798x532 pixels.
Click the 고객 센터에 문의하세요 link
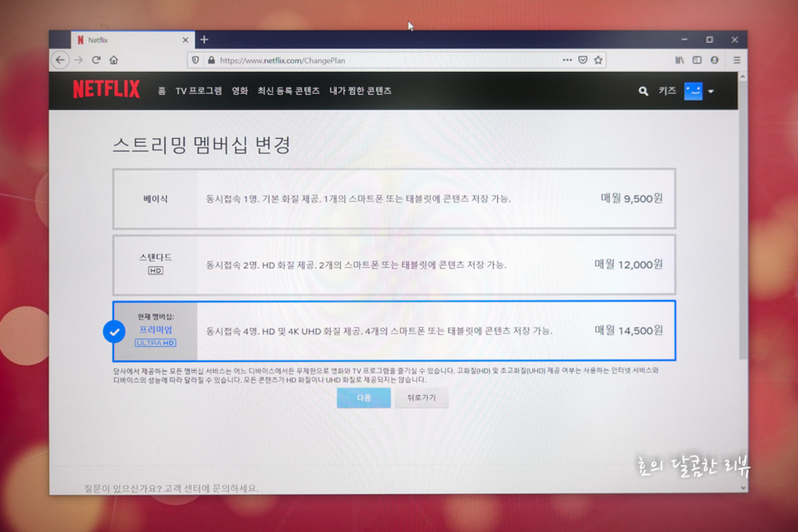[211, 488]
